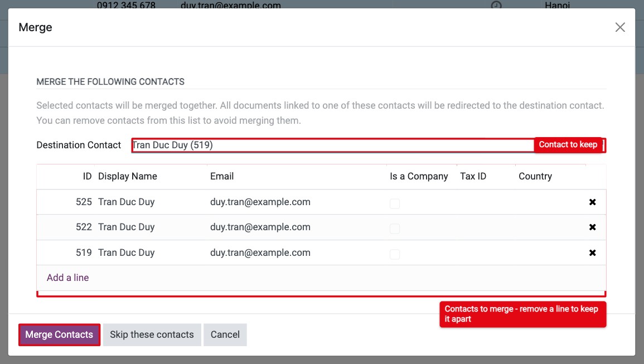The width and height of the screenshot is (644, 364).
Task: Click email cell in row 525
Action: [260, 202]
